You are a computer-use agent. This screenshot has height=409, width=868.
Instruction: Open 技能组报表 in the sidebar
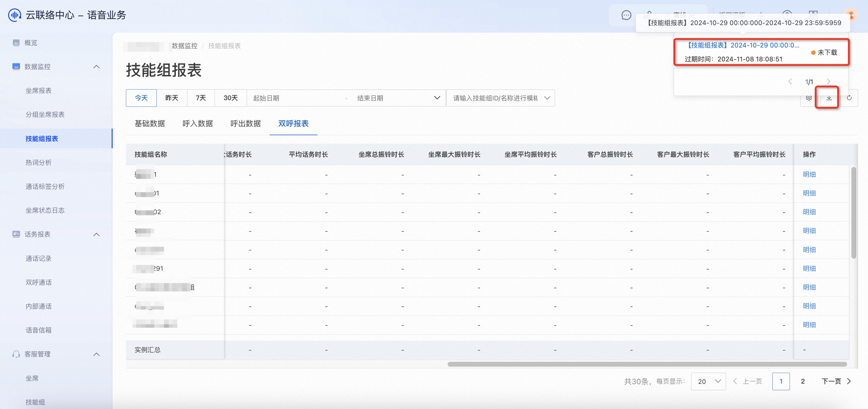click(42, 139)
